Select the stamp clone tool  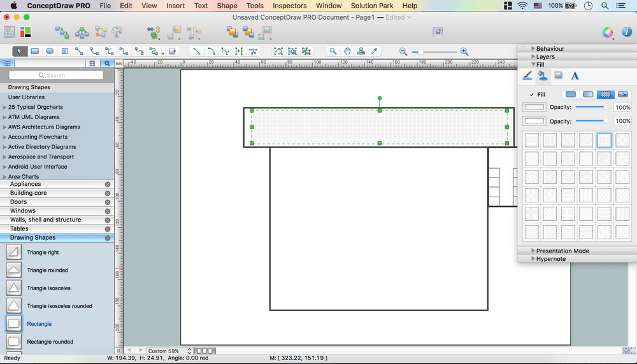click(x=361, y=51)
